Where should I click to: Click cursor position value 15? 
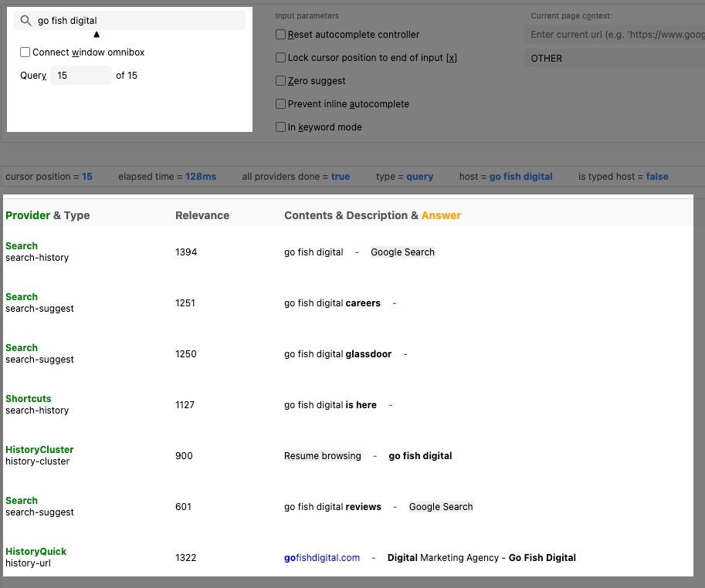(86, 177)
